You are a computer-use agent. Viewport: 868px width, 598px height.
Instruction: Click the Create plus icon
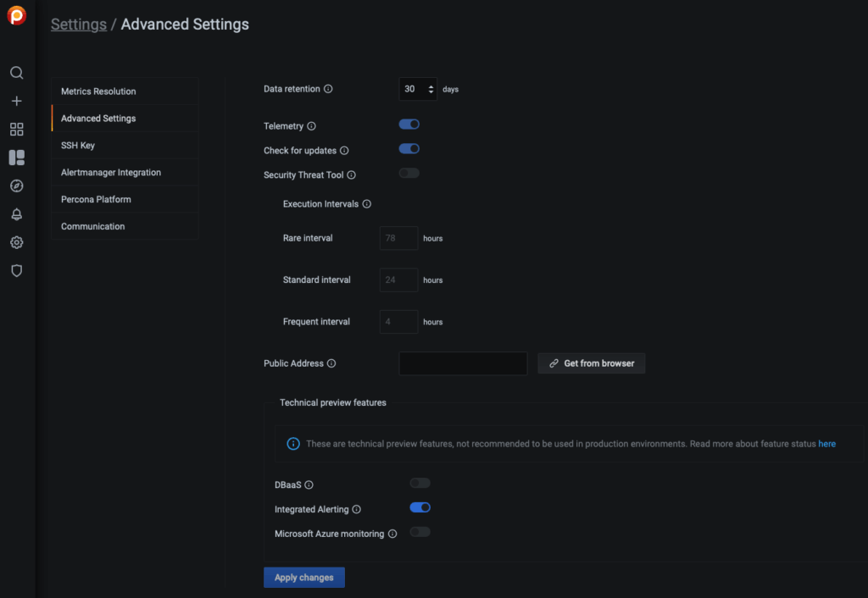click(17, 101)
